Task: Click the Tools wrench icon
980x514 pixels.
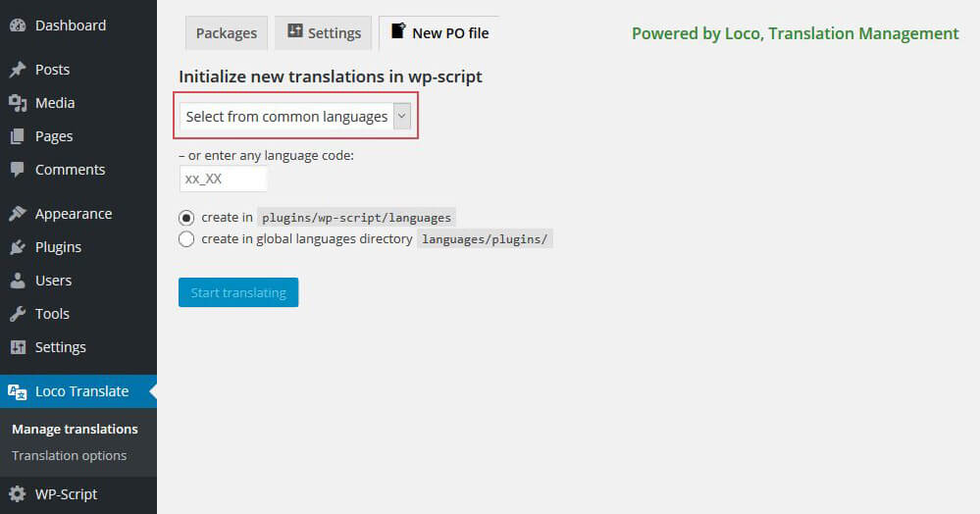Action: 18,314
